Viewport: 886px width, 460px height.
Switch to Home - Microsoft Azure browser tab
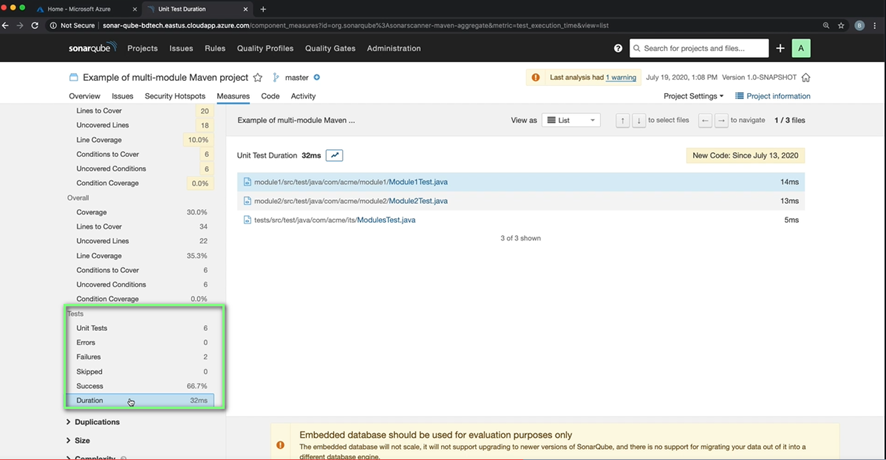tap(79, 9)
